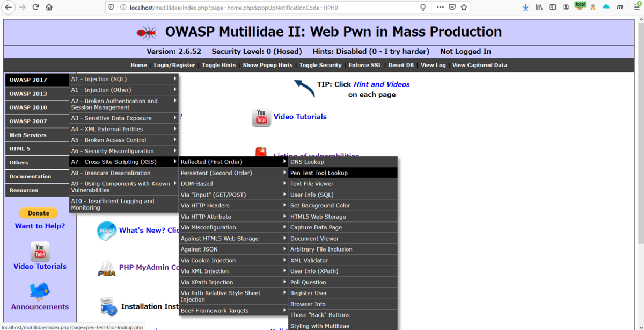
Task: Click the Mutillidae ant logo
Action: pos(146,32)
